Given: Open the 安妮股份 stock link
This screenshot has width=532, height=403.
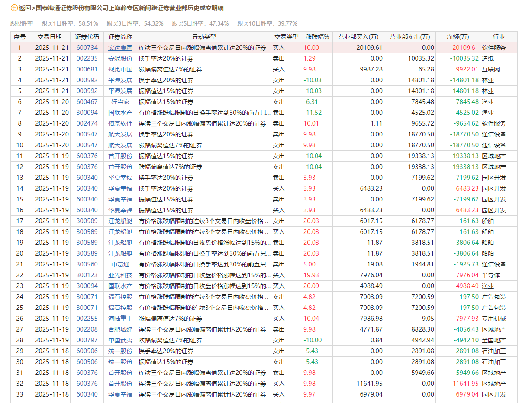Looking at the screenshot, I should click(120, 58).
